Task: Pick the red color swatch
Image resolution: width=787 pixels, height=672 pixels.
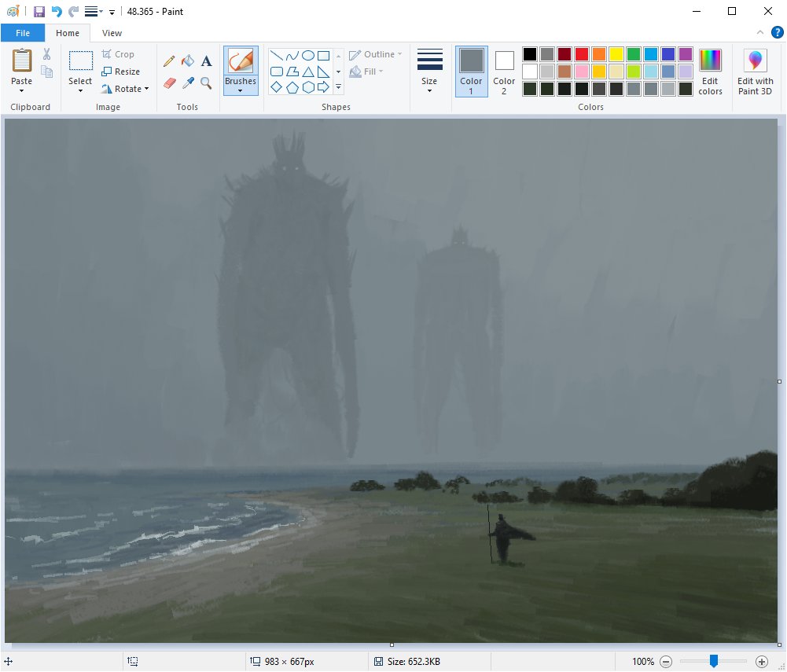Action: [582, 54]
